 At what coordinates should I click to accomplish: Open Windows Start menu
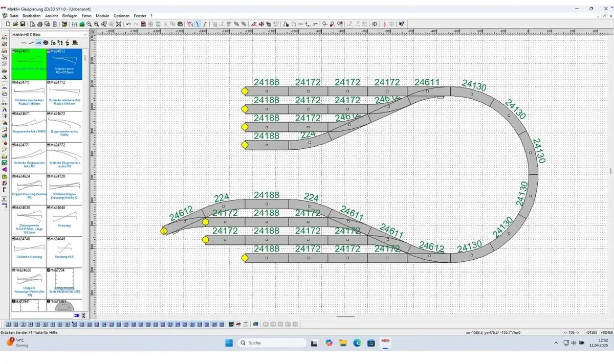tap(229, 343)
